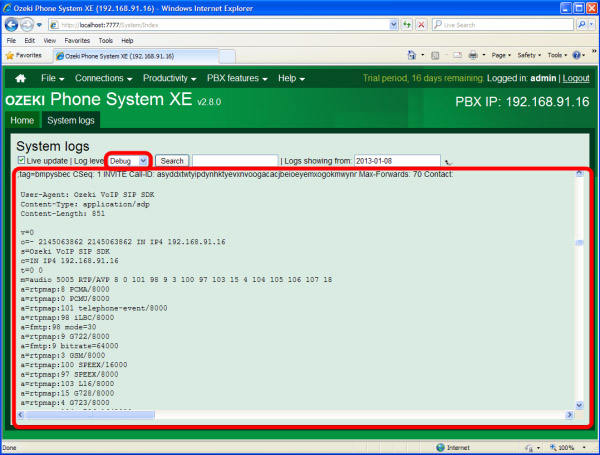Viewport: 600px width, 455px height.
Task: Click the 'Content-Length: 851' log line
Action: point(62,214)
